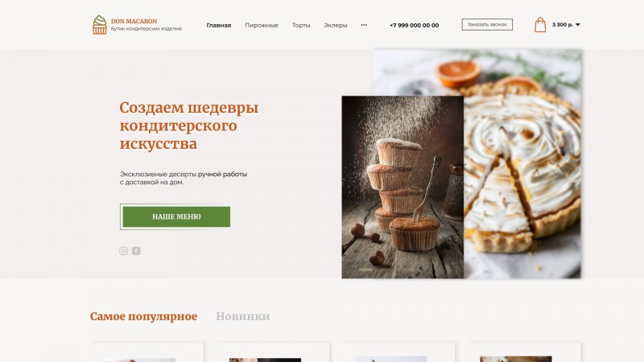Screen dimensions: 644x362
Task: Click the НАШЕ МЕНЮ green button
Action: click(x=176, y=216)
